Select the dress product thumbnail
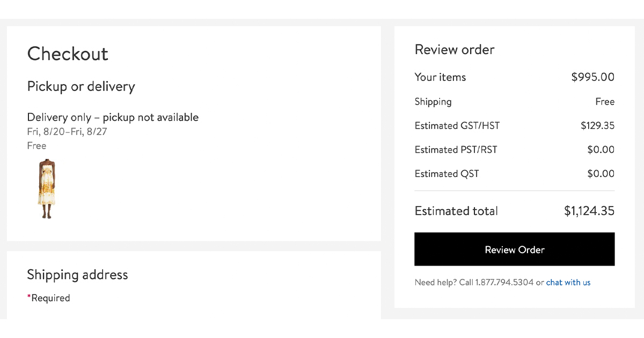Screen dimensions: 644x338 pyautogui.click(x=47, y=188)
